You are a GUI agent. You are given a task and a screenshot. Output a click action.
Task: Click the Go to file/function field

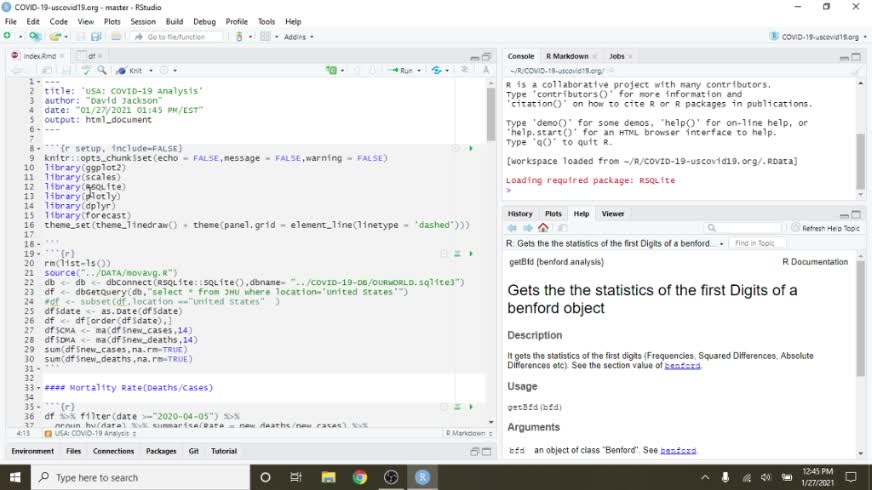click(x=176, y=37)
